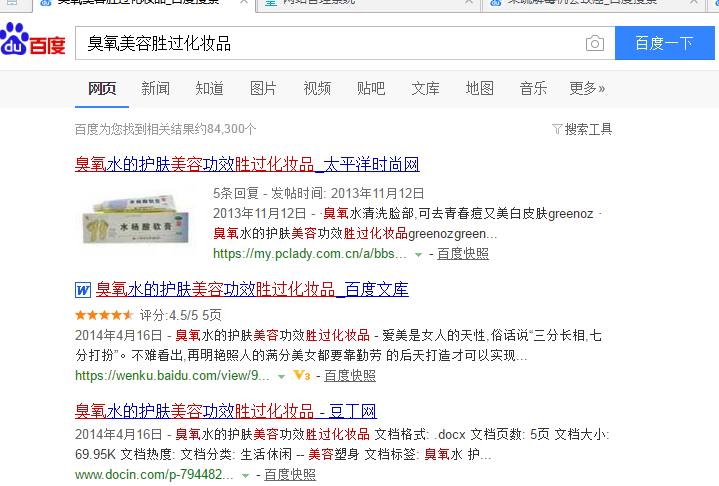Select the 网页 tab
The width and height of the screenshot is (719, 486).
coord(102,88)
